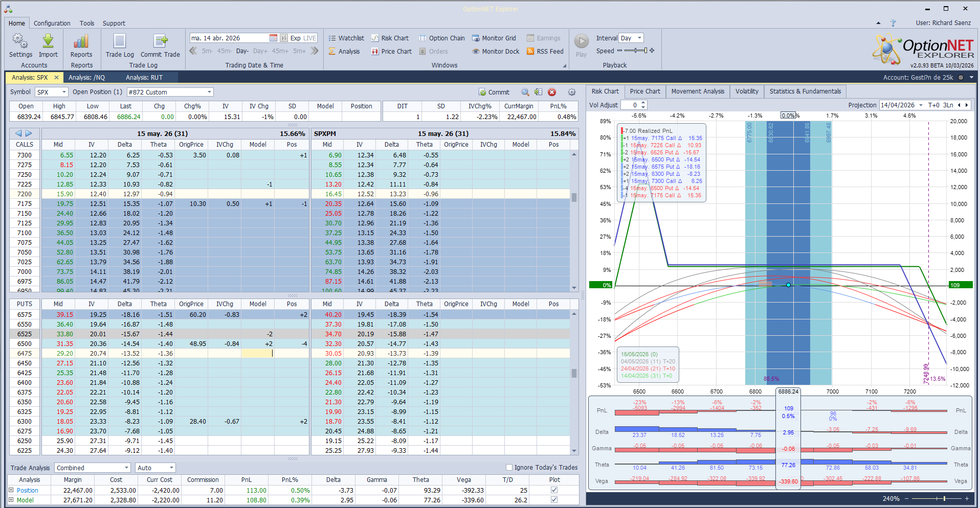Viewport: 980px width, 508px height.
Task: Open the Tools menu tab
Action: point(87,23)
